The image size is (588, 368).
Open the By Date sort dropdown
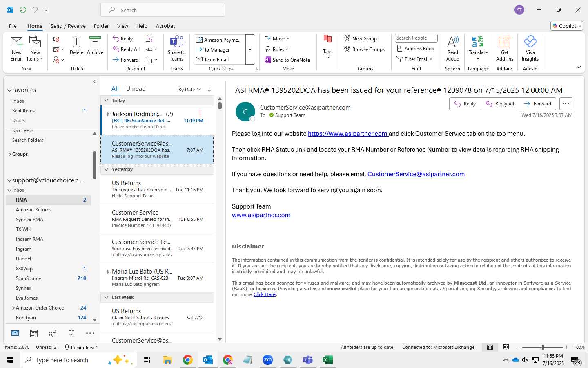point(189,89)
